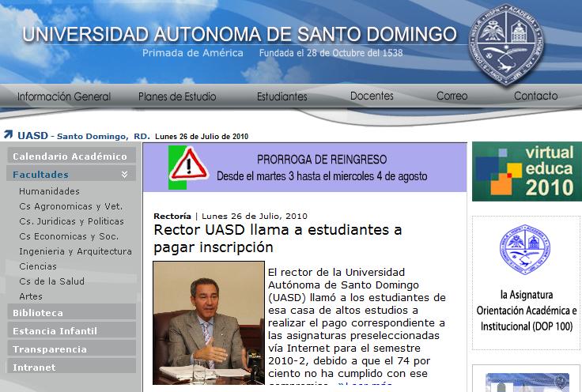Screen dimensions: 582x392
Task: Open Biblioteca in sidebar
Action: (x=72, y=313)
